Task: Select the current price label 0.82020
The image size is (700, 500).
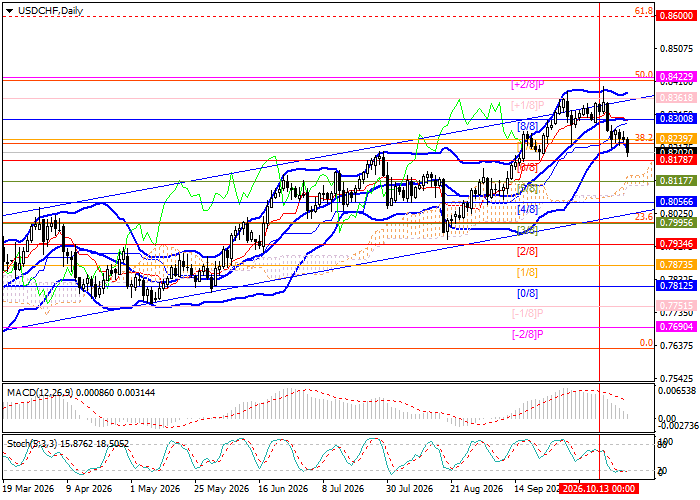Action: [676, 151]
